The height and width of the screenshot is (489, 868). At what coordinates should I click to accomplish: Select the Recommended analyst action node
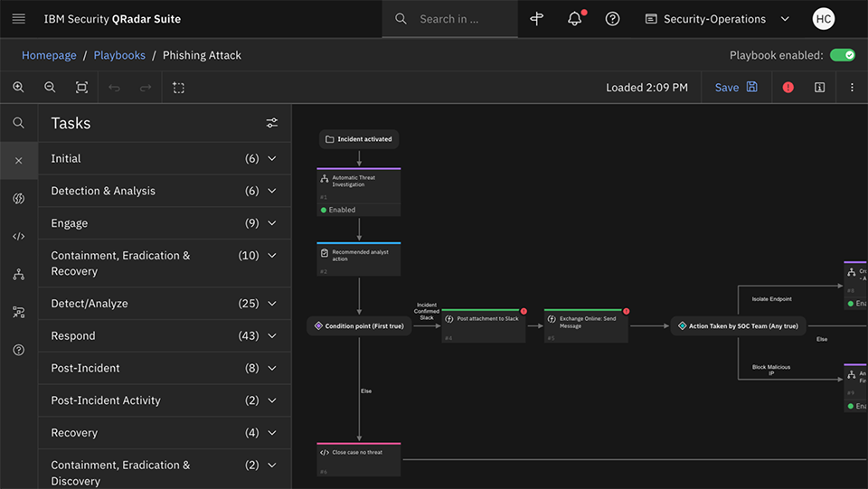(x=359, y=259)
